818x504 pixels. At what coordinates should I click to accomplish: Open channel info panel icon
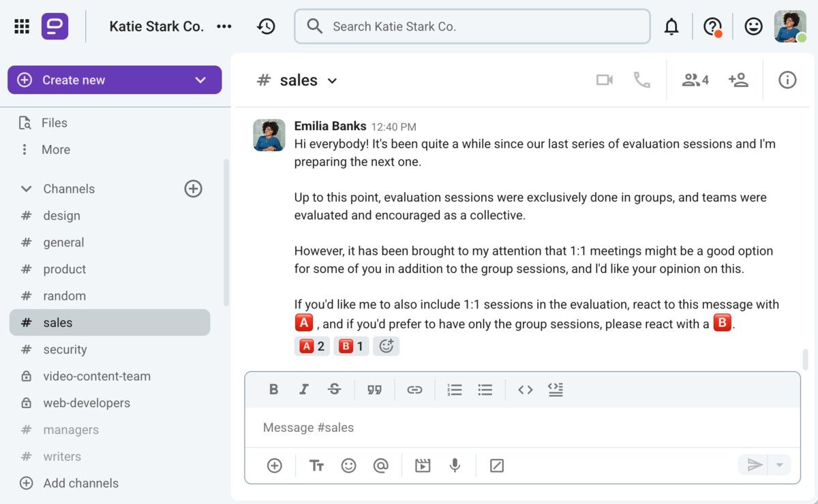click(787, 80)
